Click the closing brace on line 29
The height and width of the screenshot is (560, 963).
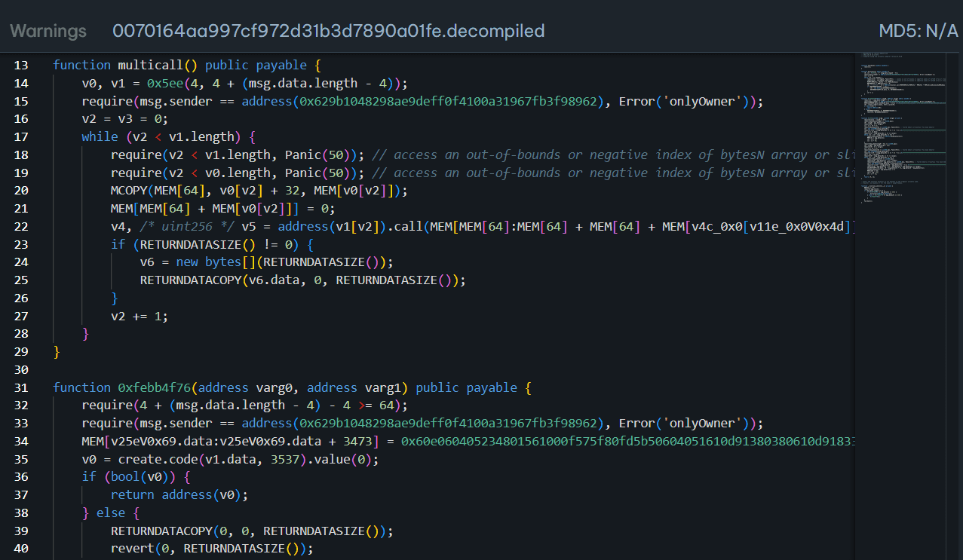[57, 352]
